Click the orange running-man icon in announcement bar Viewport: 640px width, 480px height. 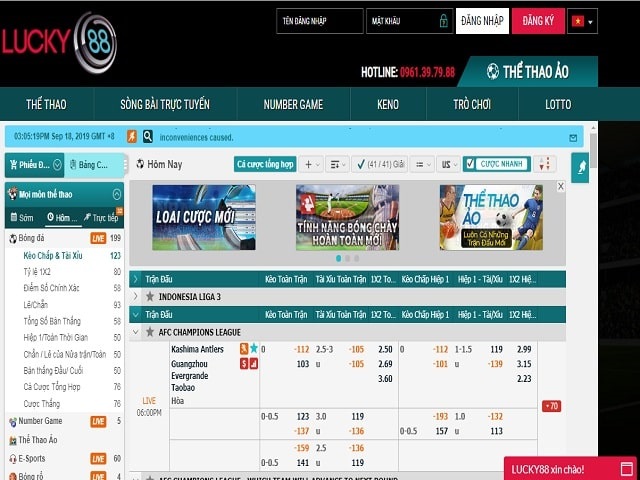click(132, 136)
